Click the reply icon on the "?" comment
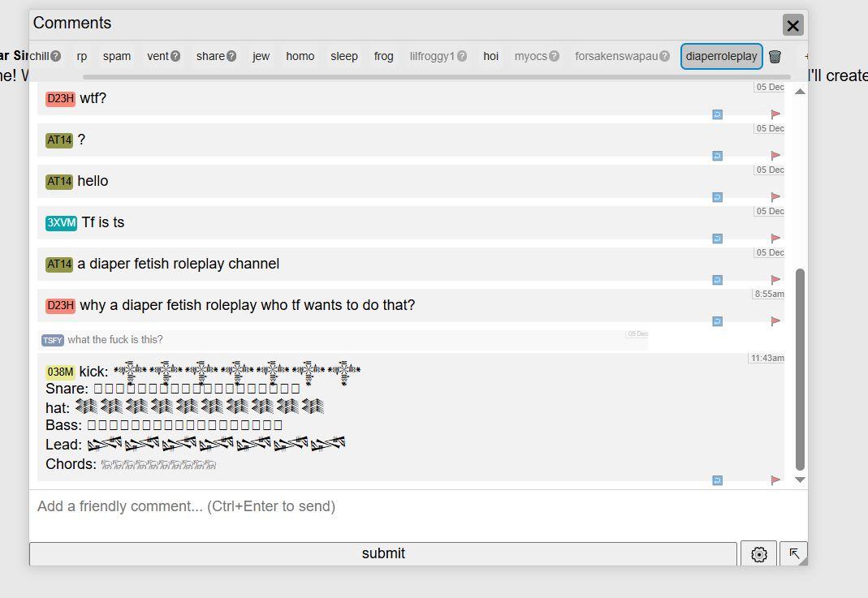The height and width of the screenshot is (598, 868). pyautogui.click(x=717, y=156)
